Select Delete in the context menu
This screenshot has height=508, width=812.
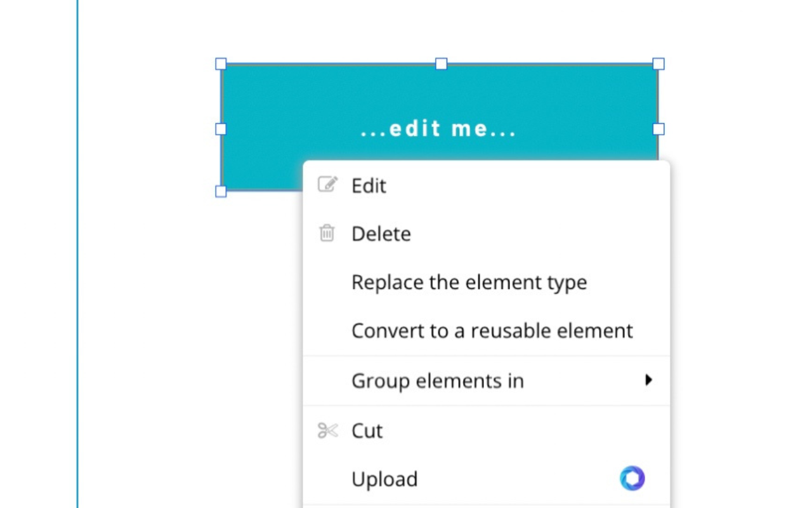(381, 234)
